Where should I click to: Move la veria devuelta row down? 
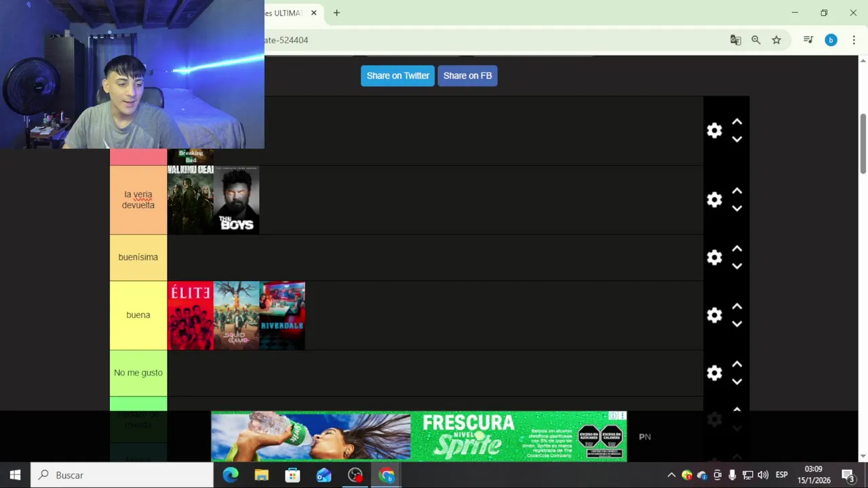(737, 208)
